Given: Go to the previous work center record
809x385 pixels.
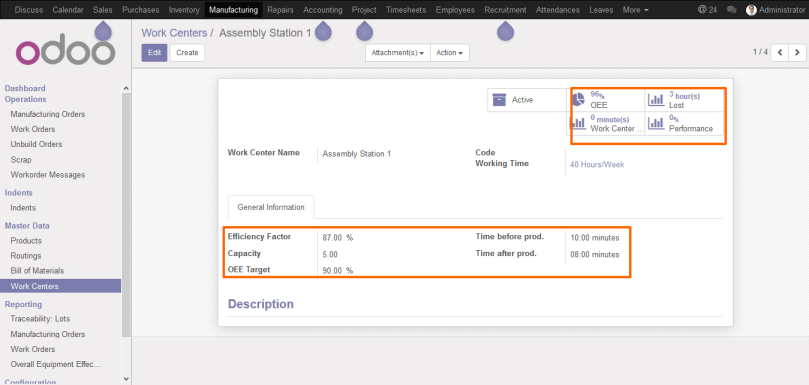Looking at the screenshot, I should point(780,52).
